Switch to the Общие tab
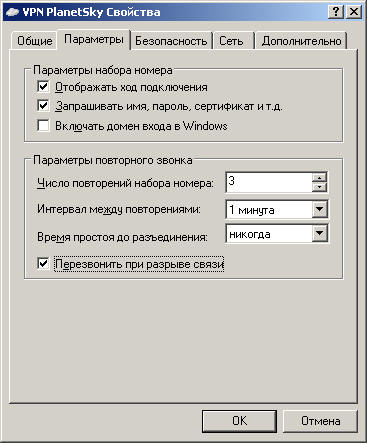Image resolution: width=367 pixels, height=443 pixels. click(34, 41)
